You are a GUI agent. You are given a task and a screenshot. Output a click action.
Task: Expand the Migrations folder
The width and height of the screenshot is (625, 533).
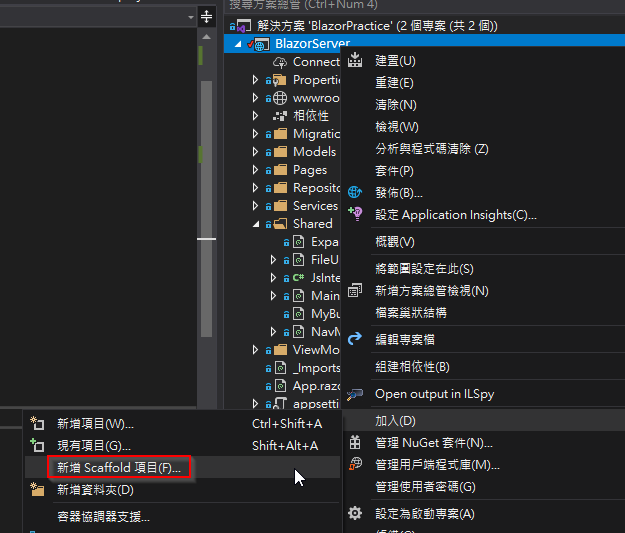click(255, 134)
